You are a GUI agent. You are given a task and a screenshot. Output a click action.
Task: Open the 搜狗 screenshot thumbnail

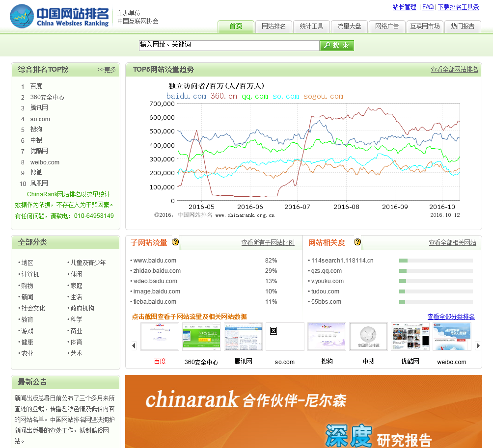click(x=327, y=337)
